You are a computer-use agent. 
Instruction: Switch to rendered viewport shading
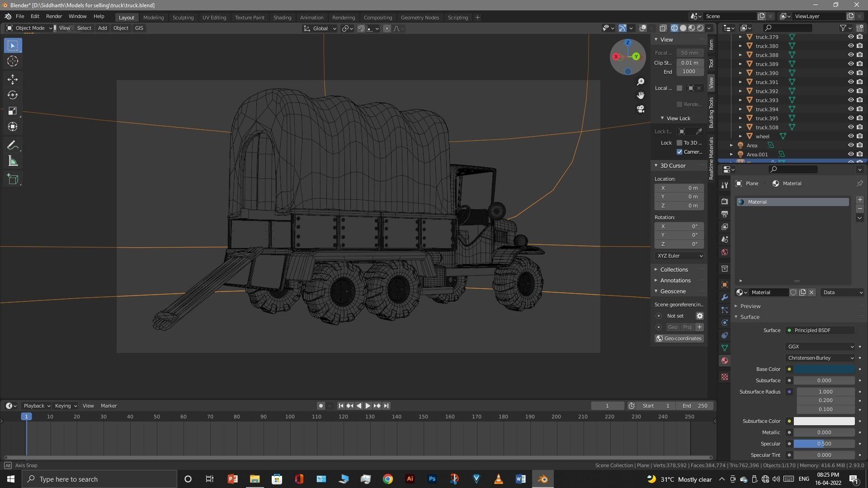[x=700, y=28]
